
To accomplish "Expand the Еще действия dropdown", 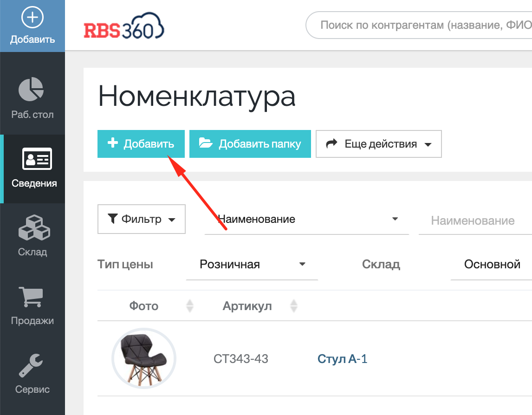I will pyautogui.click(x=378, y=144).
